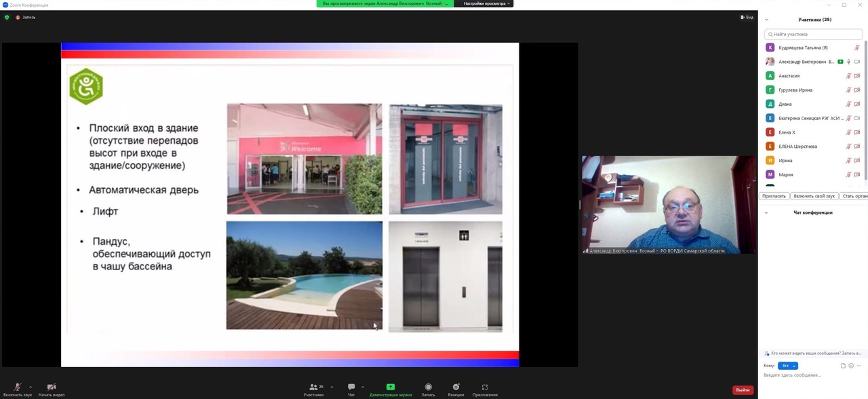
Task: Click muted mic icon for Анастасия
Action: click(848, 76)
